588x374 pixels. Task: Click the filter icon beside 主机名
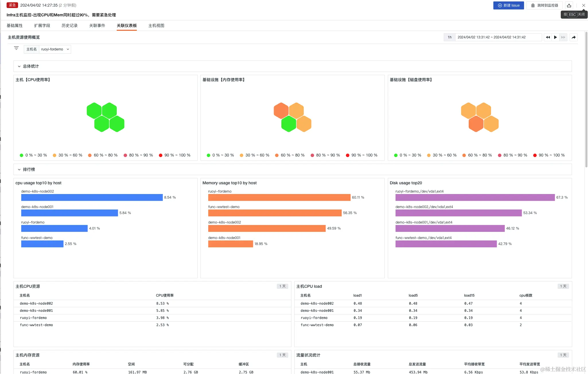pos(16,48)
